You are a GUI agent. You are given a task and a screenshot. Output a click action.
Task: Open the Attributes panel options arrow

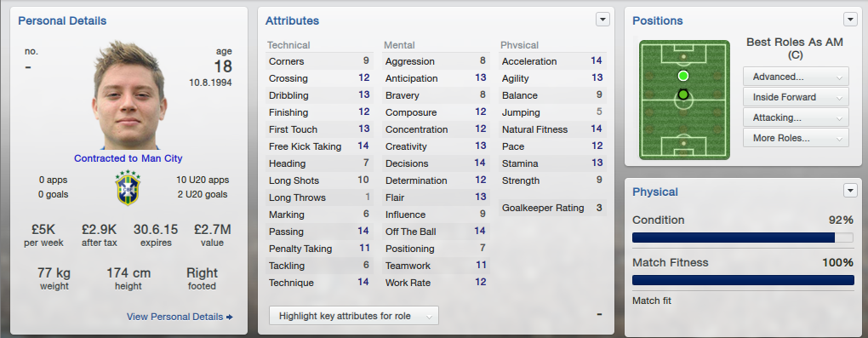[602, 20]
